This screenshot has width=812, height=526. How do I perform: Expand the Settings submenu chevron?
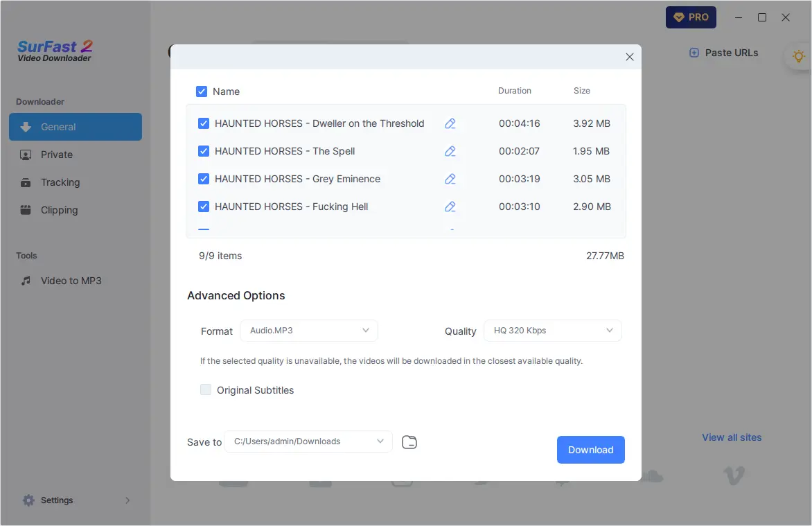click(x=127, y=500)
